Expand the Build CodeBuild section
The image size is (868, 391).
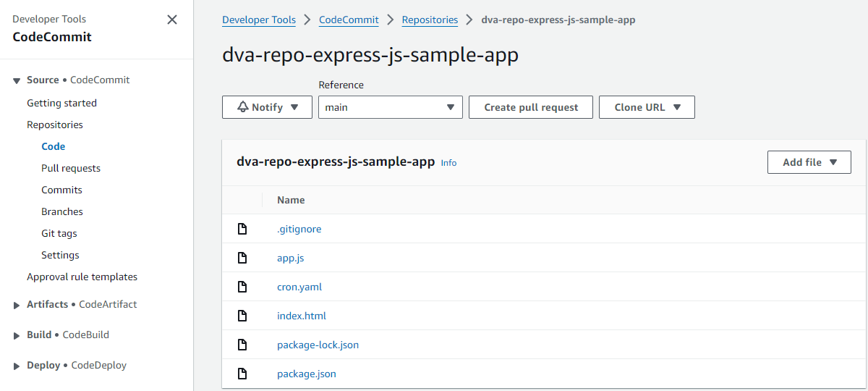pos(17,335)
